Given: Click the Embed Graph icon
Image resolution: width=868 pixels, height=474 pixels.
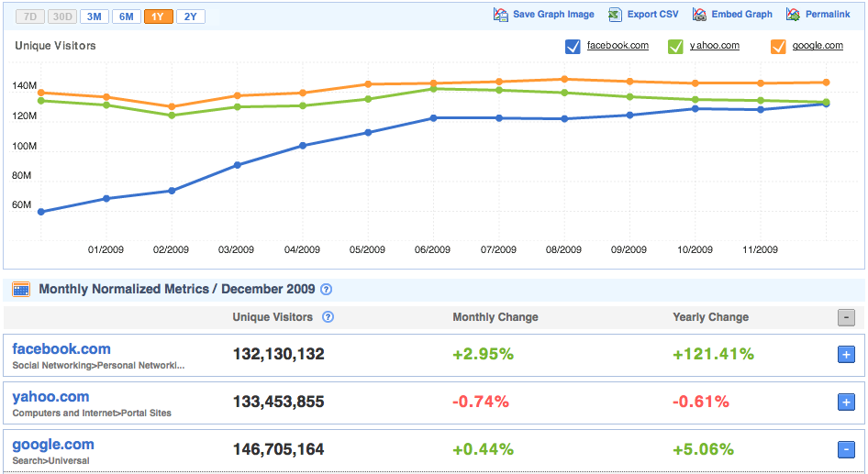Looking at the screenshot, I should pyautogui.click(x=699, y=15).
